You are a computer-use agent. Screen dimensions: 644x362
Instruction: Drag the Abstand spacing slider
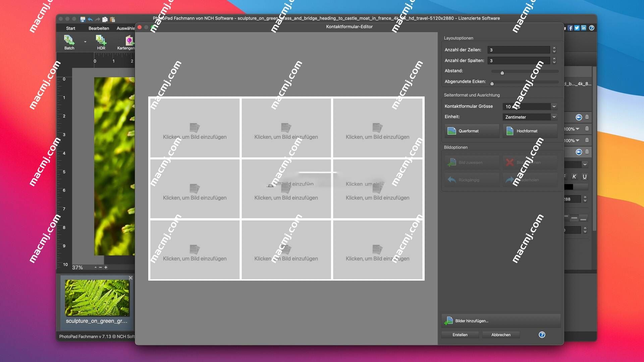click(502, 72)
